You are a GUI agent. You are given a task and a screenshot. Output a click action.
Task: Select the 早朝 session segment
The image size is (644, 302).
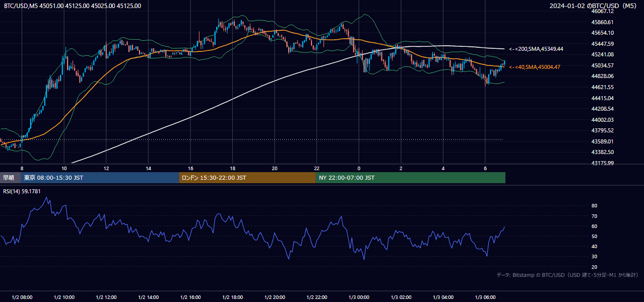10,178
